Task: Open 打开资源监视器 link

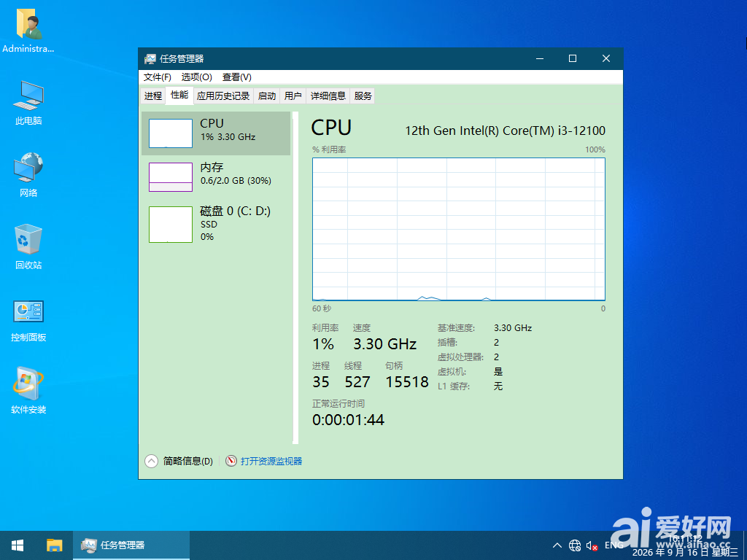Action: [x=271, y=461]
